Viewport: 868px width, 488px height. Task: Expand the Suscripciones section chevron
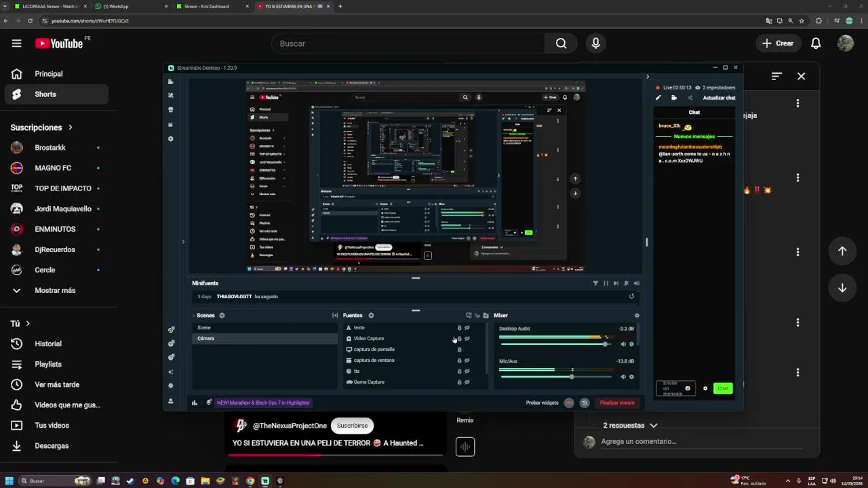coord(70,127)
